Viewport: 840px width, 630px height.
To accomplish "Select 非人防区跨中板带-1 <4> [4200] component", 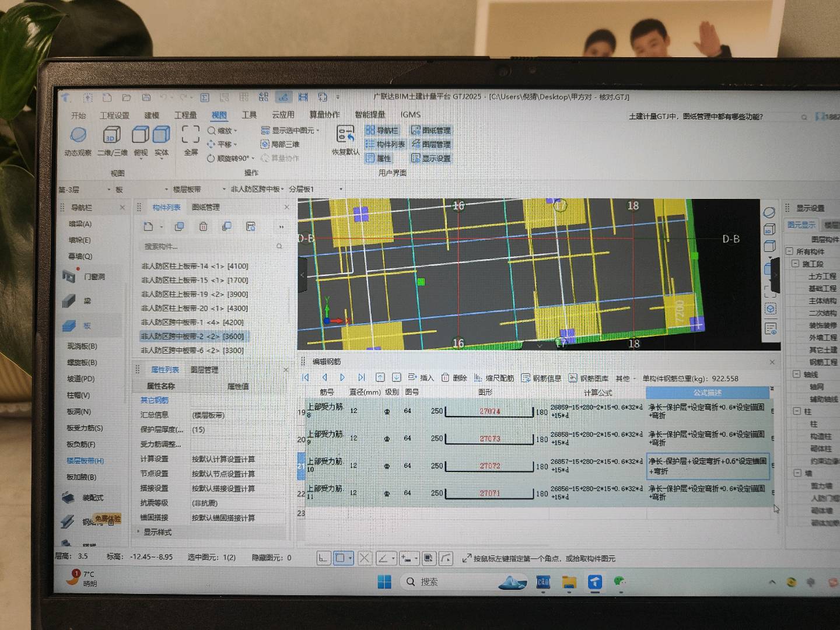I will 192,322.
